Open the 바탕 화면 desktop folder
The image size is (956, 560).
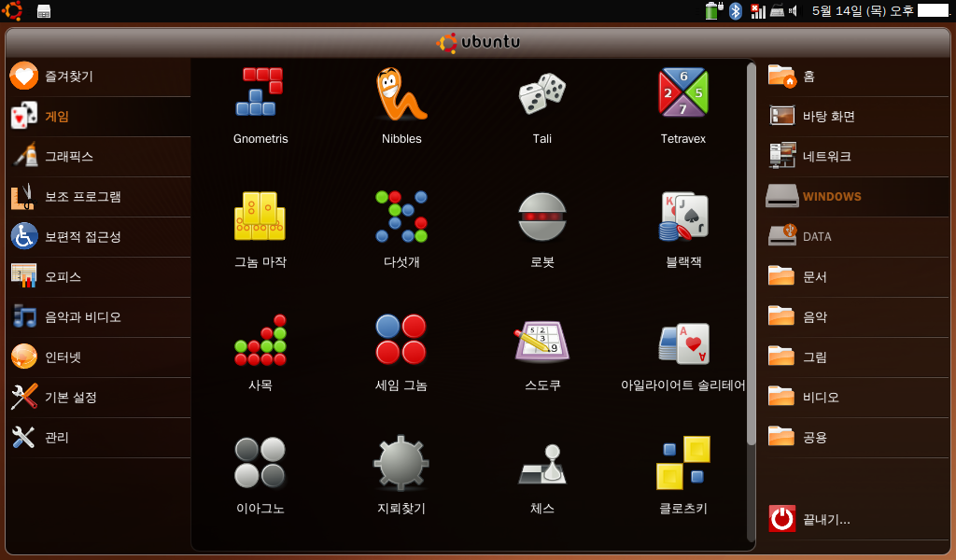tap(857, 117)
